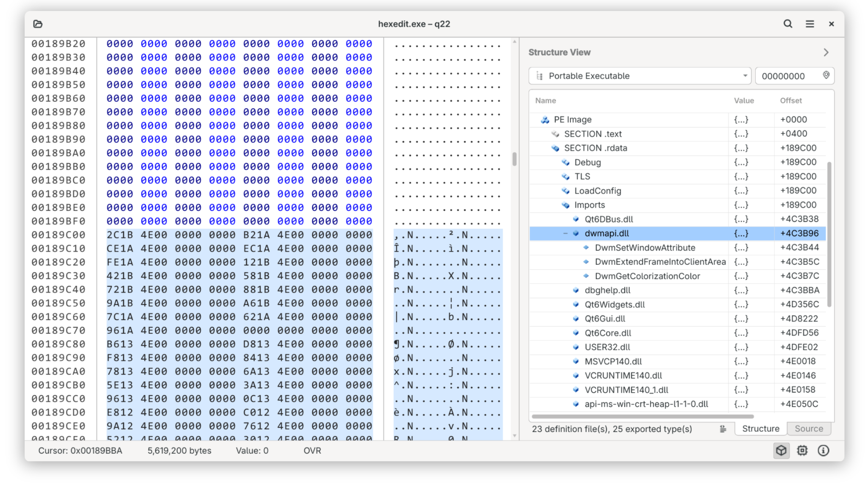The image size is (868, 493).
Task: Select the USER32.dll import row
Action: (x=677, y=347)
